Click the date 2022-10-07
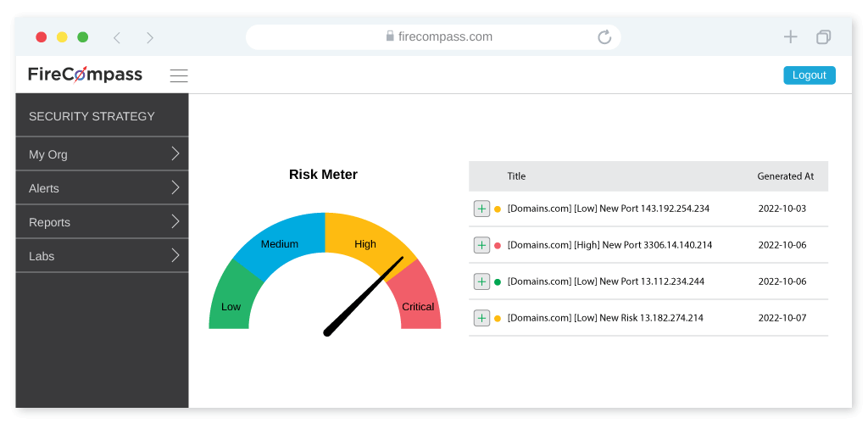 (x=782, y=318)
